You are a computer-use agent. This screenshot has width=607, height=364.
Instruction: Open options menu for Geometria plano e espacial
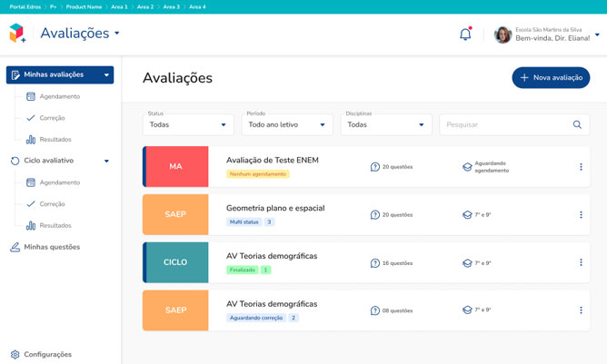click(581, 215)
